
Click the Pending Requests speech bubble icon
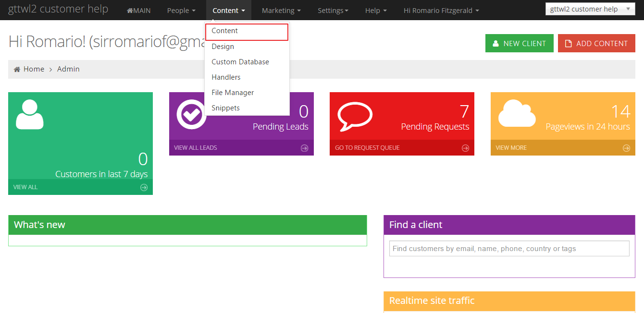355,115
